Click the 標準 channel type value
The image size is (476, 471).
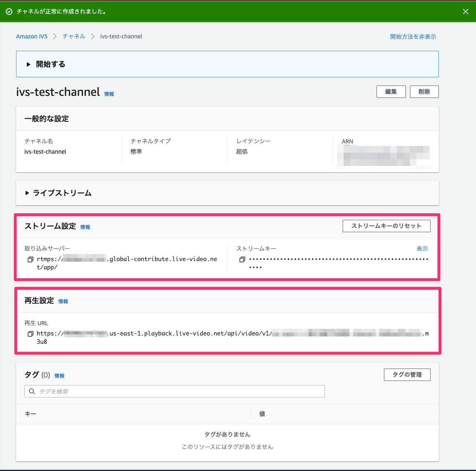click(x=136, y=151)
